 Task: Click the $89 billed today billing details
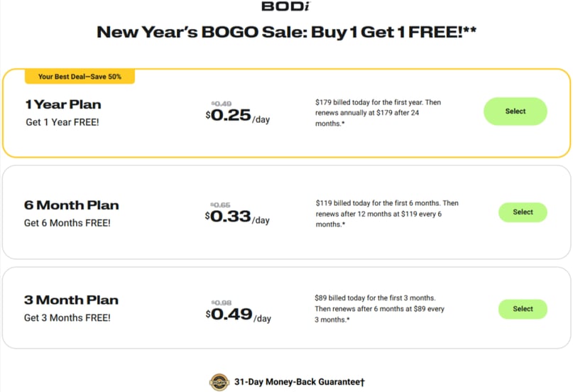380,309
